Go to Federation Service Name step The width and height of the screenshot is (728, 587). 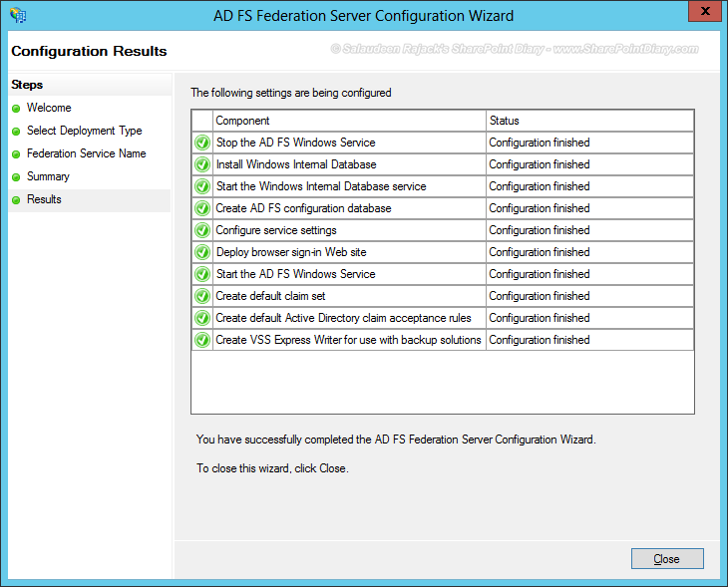[87, 153]
